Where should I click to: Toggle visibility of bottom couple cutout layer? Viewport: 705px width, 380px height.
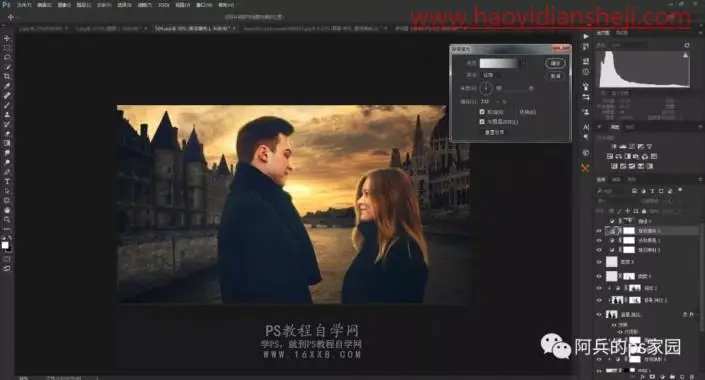pyautogui.click(x=599, y=314)
